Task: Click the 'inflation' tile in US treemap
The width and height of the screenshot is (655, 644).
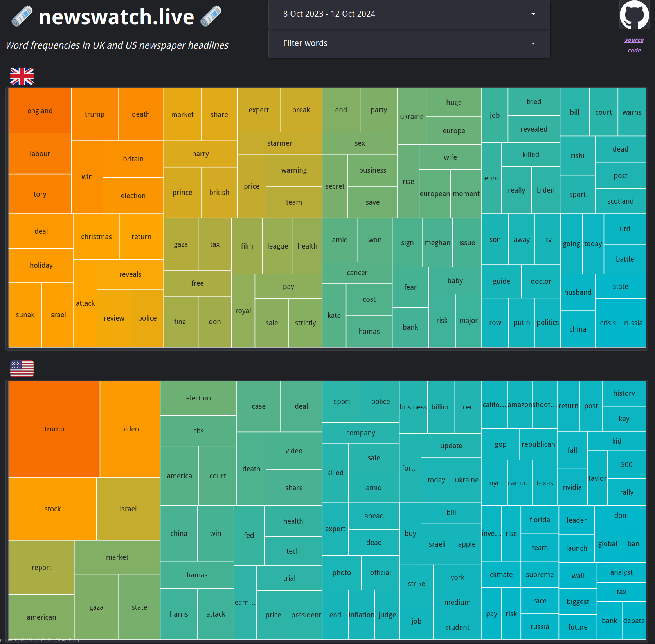Action: coord(362,615)
